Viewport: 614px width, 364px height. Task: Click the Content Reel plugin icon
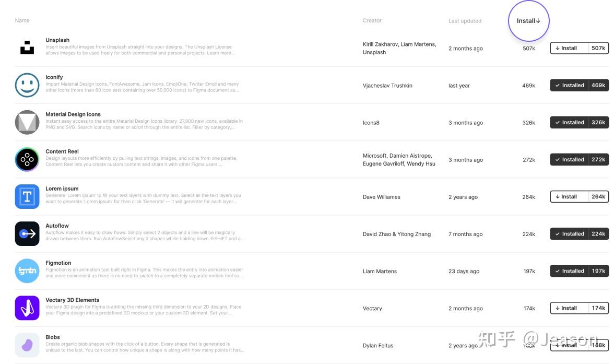pyautogui.click(x=27, y=159)
